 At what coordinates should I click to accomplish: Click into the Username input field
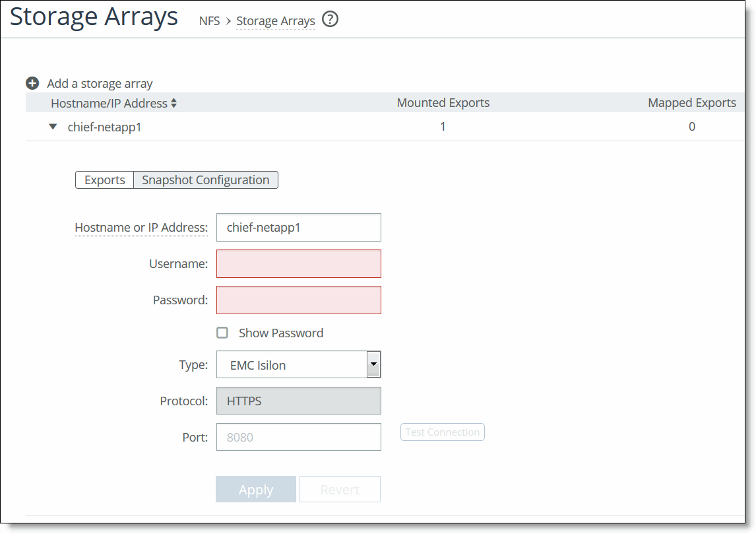pos(298,263)
